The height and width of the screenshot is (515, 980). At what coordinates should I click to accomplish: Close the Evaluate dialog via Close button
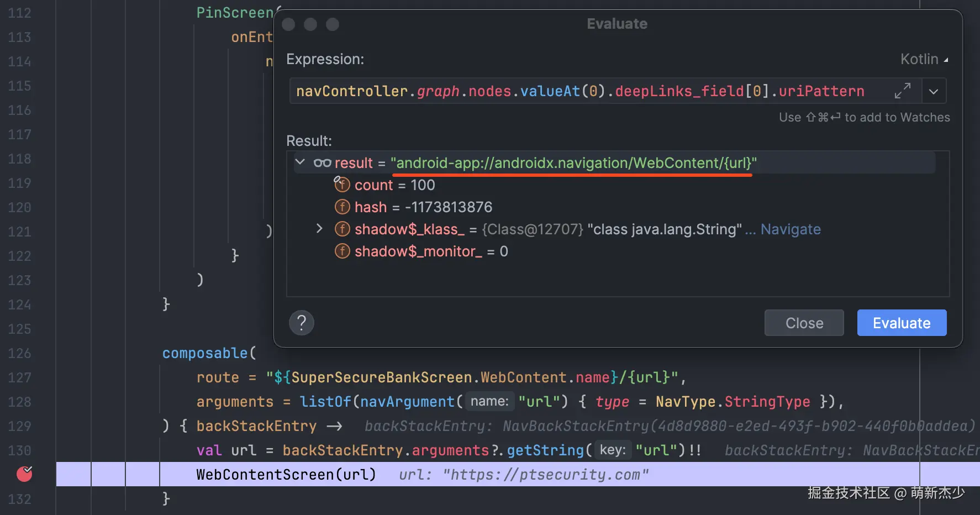(804, 323)
